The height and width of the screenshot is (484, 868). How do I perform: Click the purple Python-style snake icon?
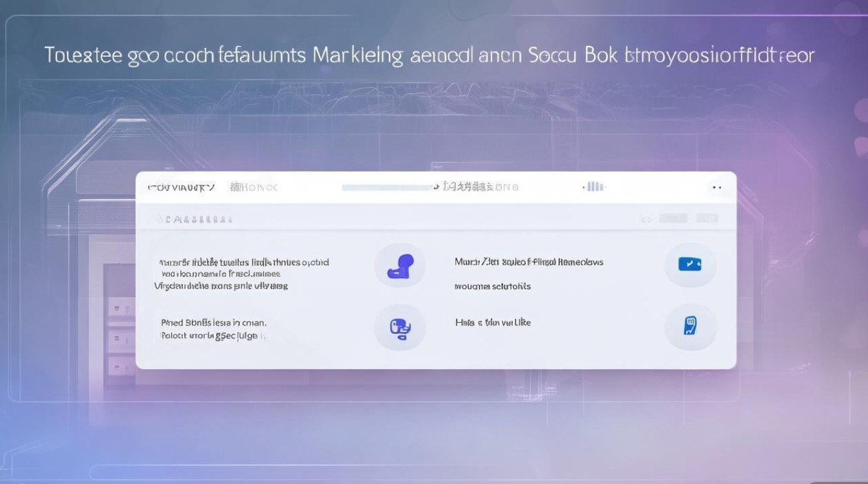click(400, 328)
